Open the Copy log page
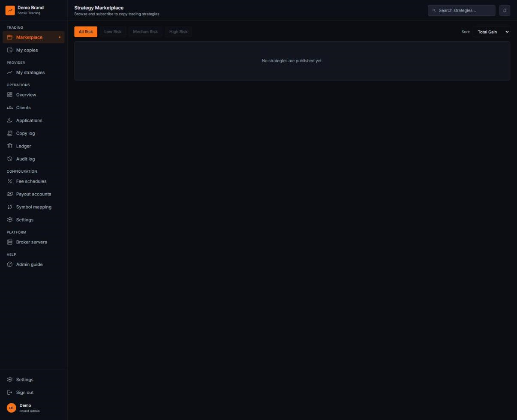Viewport: 517px width, 420px height. pos(33,133)
